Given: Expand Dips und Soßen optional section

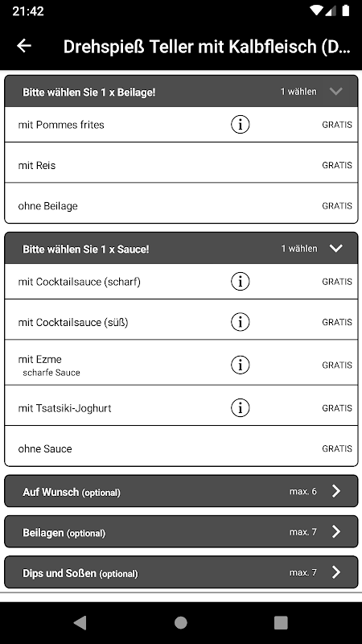Looking at the screenshot, I should (x=181, y=572).
